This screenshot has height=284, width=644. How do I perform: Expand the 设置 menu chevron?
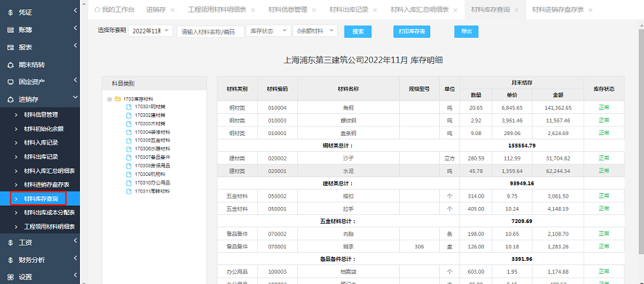(x=75, y=275)
